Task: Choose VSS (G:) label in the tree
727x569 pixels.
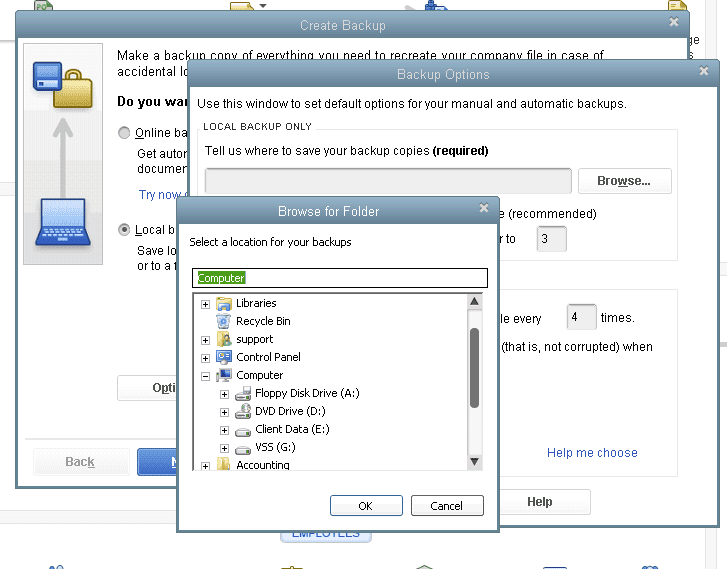Action: [275, 448]
